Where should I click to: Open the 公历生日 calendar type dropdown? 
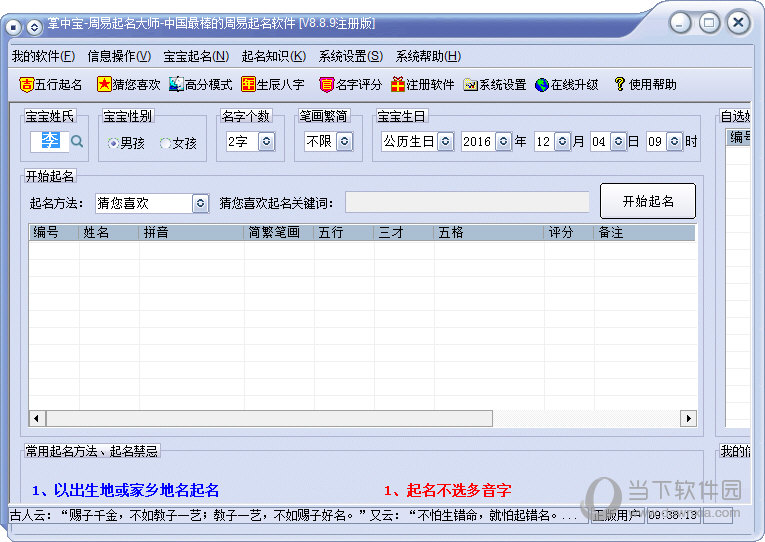[x=445, y=141]
